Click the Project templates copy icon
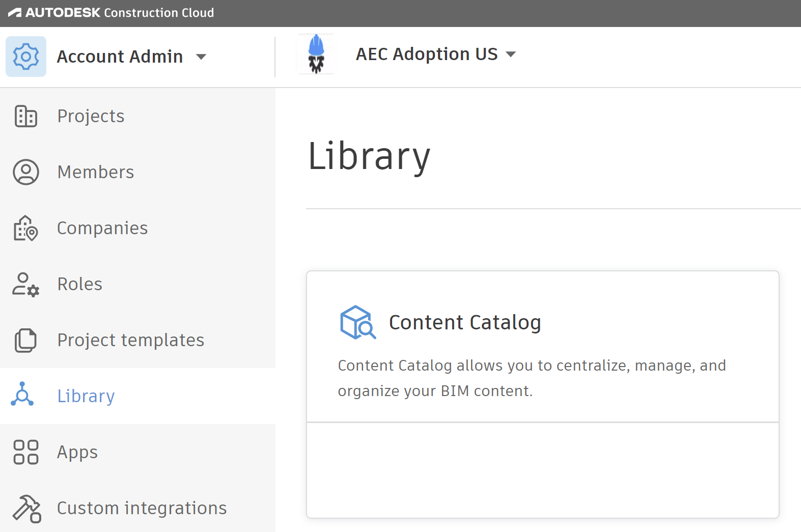Image resolution: width=801 pixels, height=532 pixels. click(x=25, y=340)
